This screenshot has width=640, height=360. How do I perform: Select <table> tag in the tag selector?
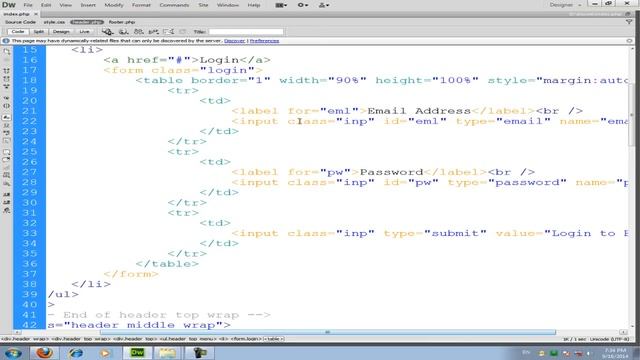(x=273, y=339)
